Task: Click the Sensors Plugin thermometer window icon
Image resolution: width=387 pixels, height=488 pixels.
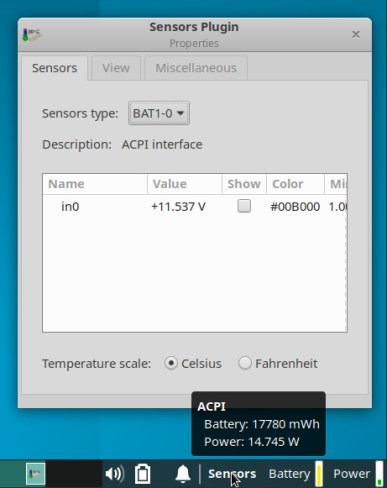Action: click(32, 35)
